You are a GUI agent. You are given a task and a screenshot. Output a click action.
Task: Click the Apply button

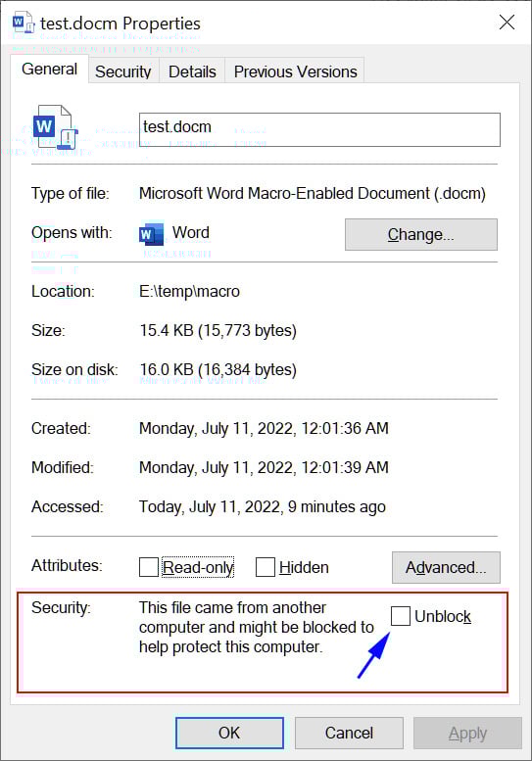[467, 733]
